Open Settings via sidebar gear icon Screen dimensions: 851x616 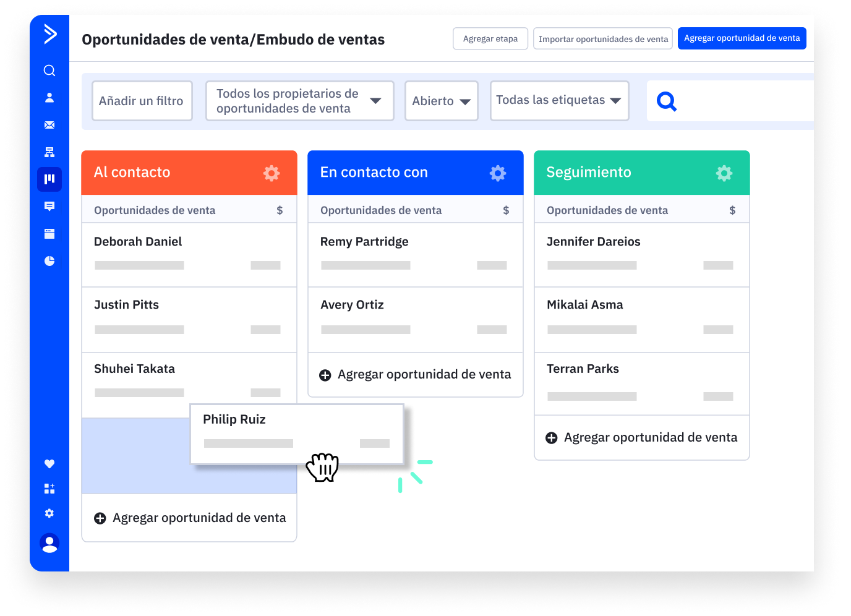49,513
